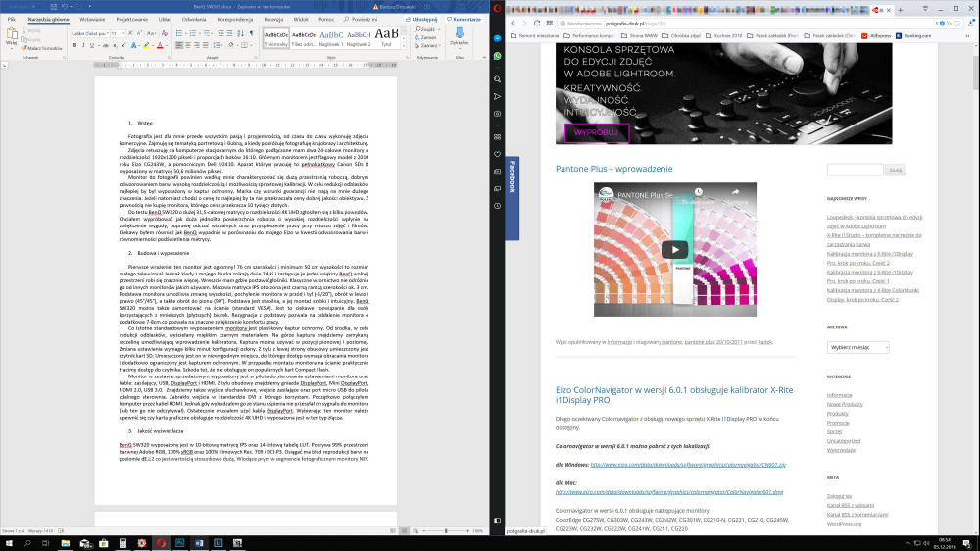Insert a numbered list
The image size is (980, 551).
(x=194, y=33)
